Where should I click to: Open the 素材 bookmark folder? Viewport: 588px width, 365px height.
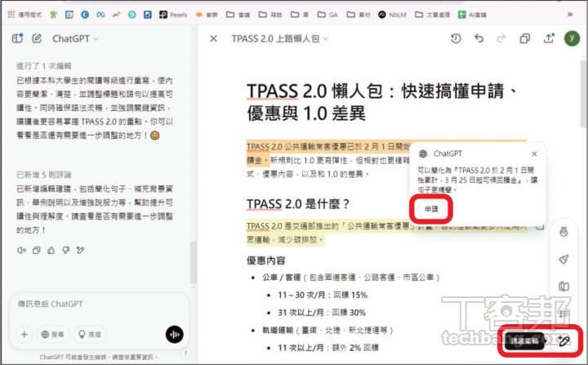[359, 15]
